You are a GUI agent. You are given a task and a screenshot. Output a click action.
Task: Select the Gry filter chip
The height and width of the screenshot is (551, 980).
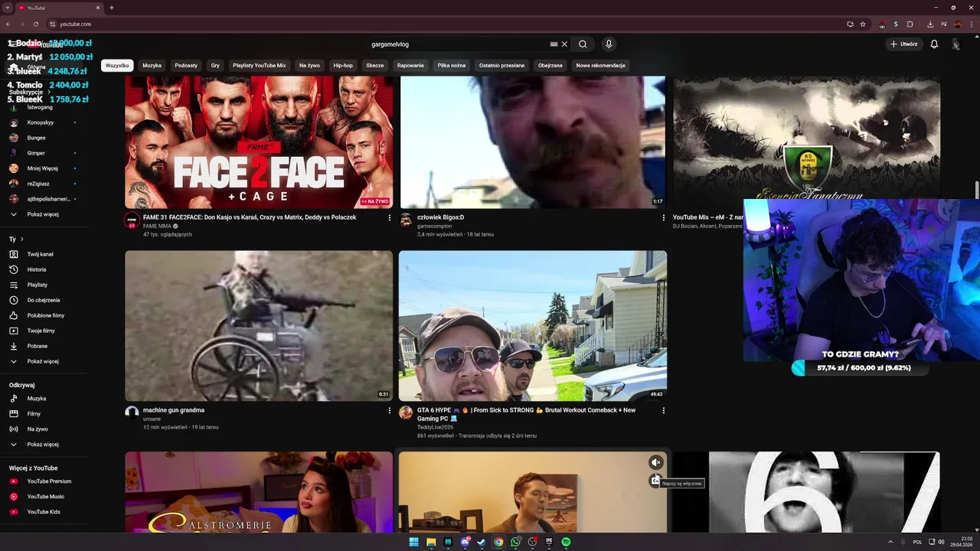click(x=215, y=66)
